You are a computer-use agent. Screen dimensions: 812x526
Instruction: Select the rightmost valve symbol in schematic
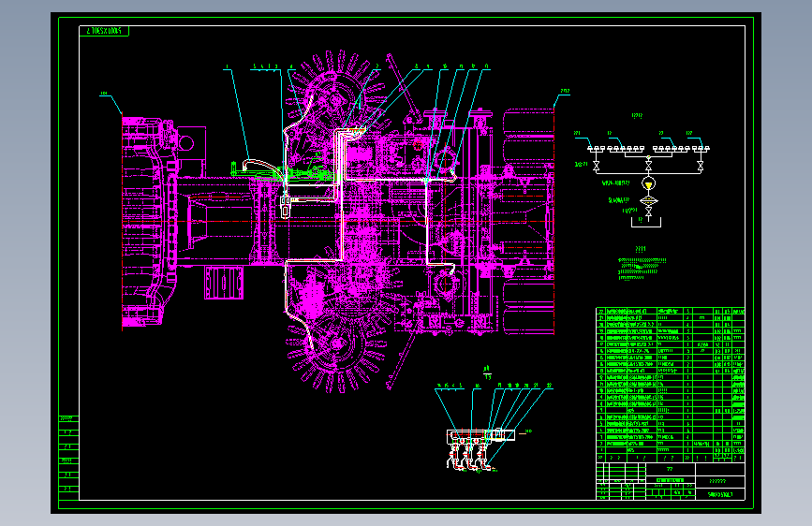(x=701, y=166)
